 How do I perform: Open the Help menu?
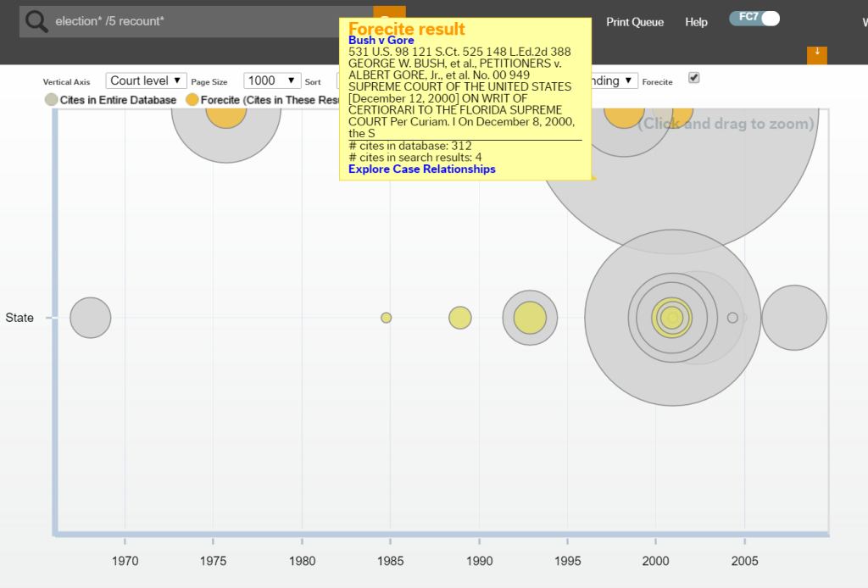point(696,22)
